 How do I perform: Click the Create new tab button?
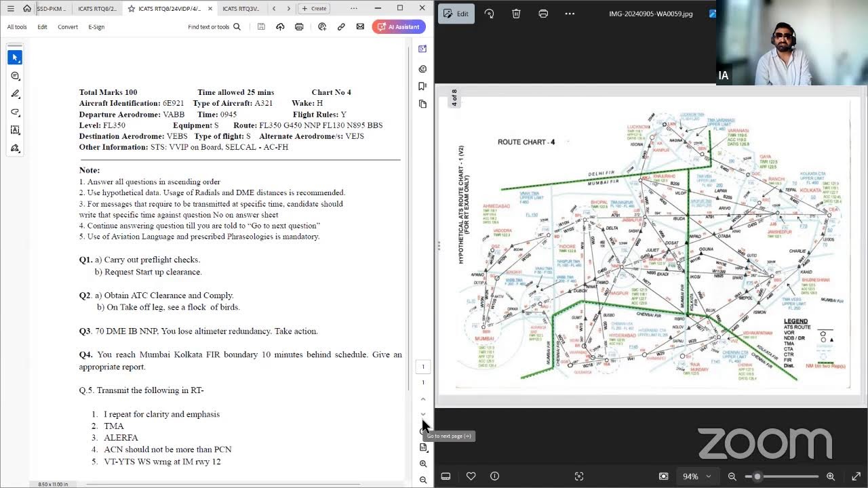314,9
